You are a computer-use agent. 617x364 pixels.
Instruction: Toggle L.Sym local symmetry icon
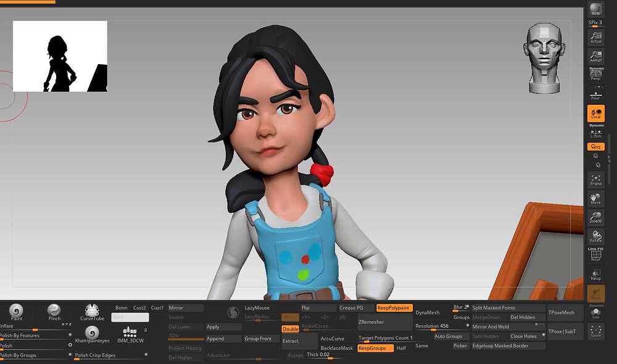(x=596, y=133)
